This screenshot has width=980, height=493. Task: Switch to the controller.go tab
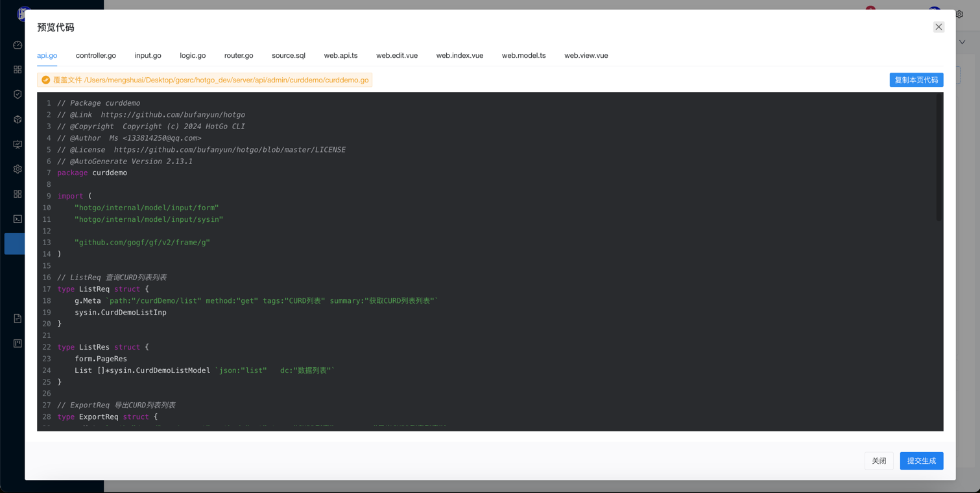click(96, 56)
